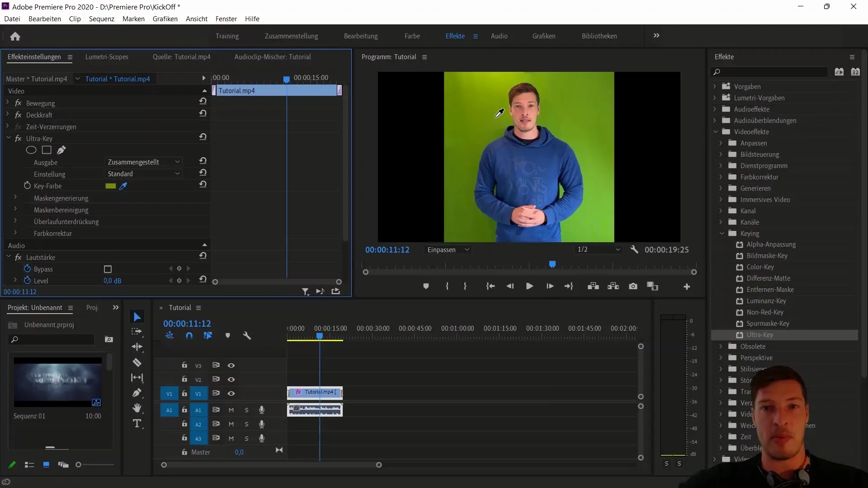Toggle snapping magnet in timeline
This screenshot has width=868, height=488.
(x=189, y=336)
